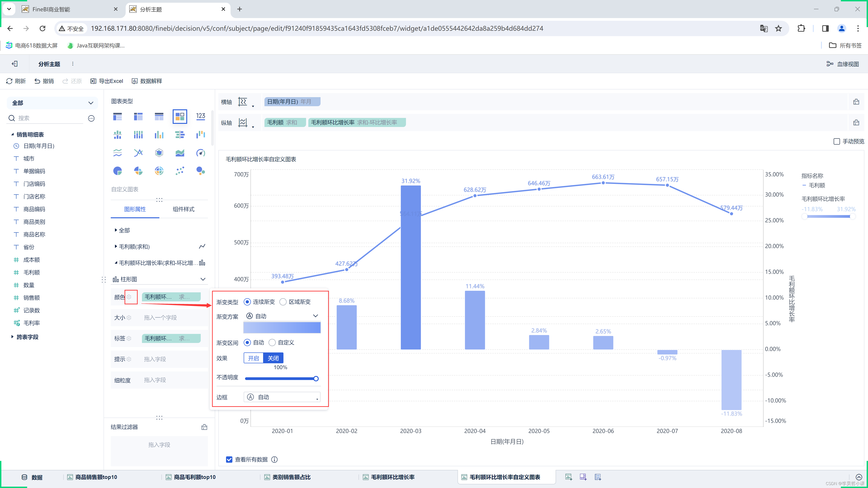Select 自动 gradient interval option
This screenshot has height=488, width=868.
(x=247, y=343)
